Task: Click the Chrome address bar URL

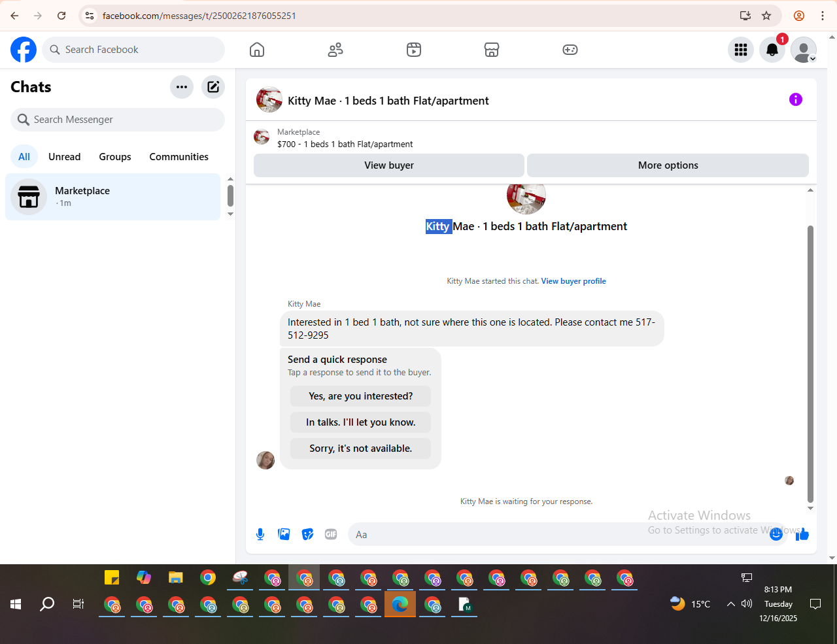Action: tap(199, 16)
